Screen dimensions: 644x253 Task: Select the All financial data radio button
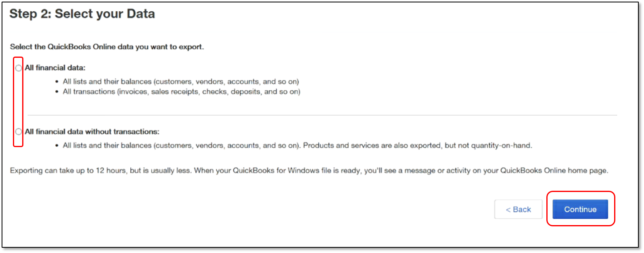[x=19, y=68]
